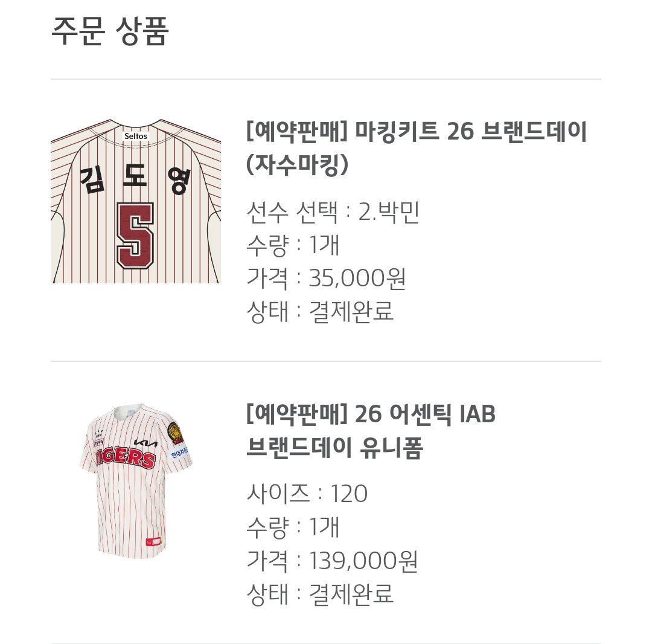Click the tiger emblem patch on the sleeve
Screen dimensions: 652x644
176,433
